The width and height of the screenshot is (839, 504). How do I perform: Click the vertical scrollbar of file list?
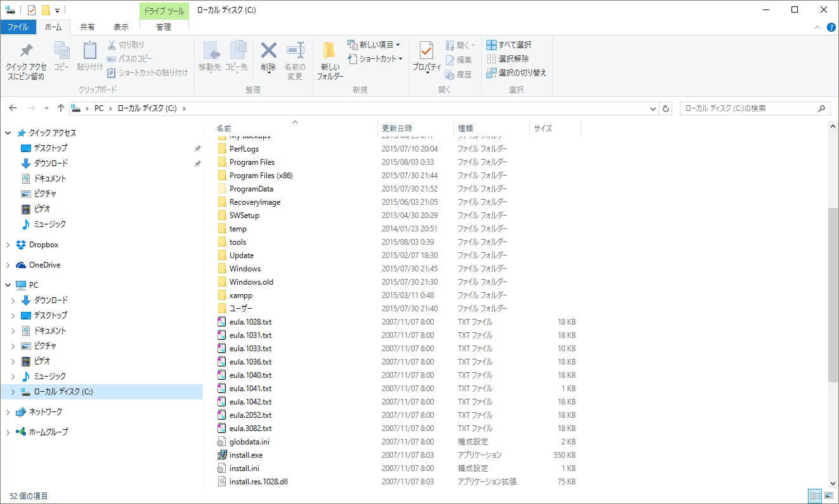click(833, 295)
